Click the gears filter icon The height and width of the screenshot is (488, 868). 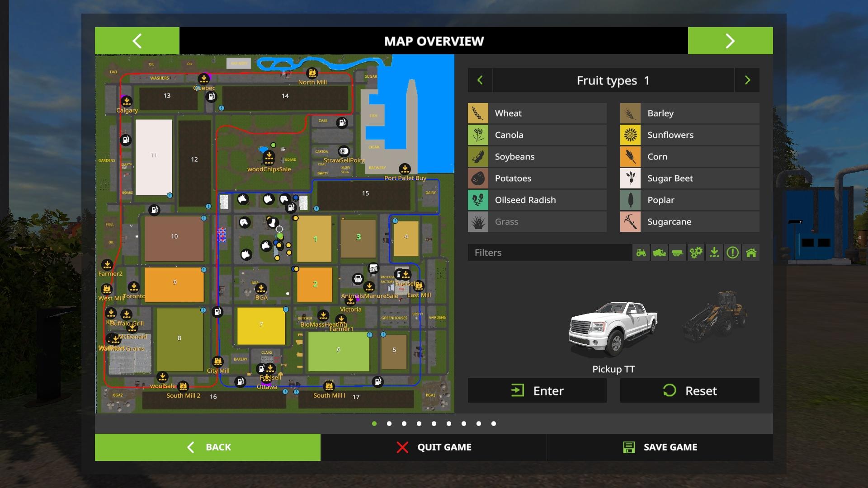tap(696, 253)
